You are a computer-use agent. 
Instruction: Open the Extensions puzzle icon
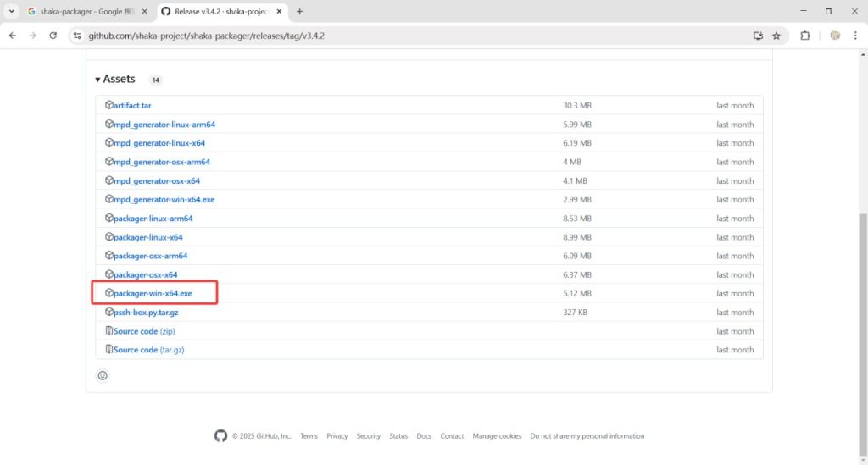[x=805, y=36]
